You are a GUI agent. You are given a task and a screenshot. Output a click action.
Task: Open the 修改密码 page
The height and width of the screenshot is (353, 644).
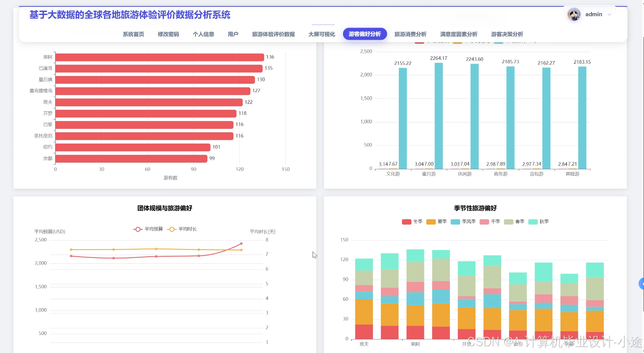[168, 34]
